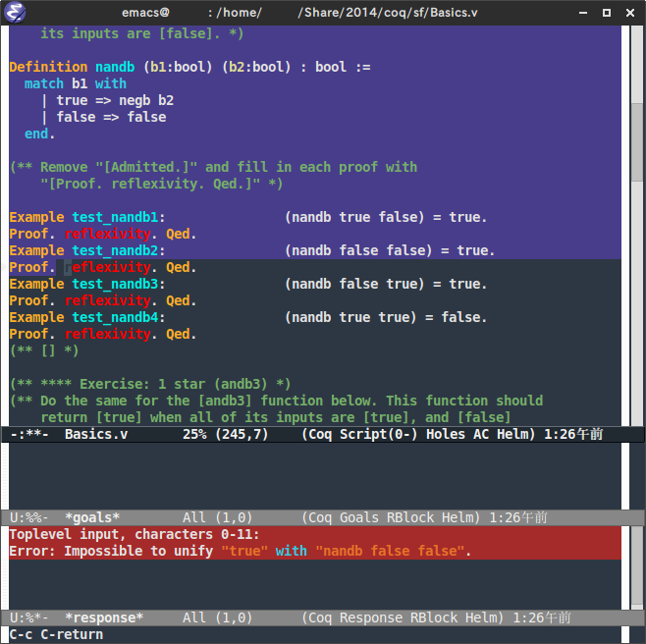Screen dimensions: 646x644
Task: Click the AC minor mode indicator
Action: pyautogui.click(x=481, y=434)
